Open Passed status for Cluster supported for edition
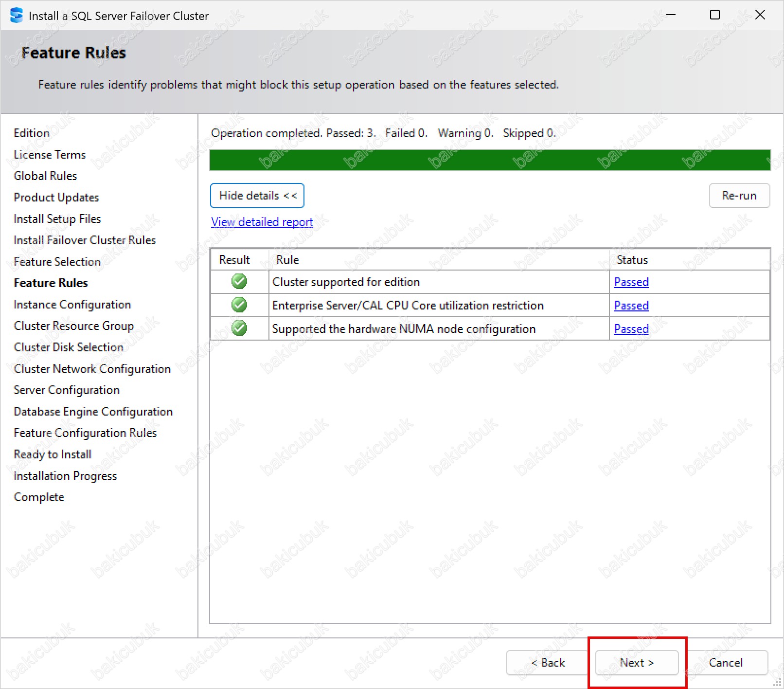This screenshot has height=689, width=784. [631, 282]
